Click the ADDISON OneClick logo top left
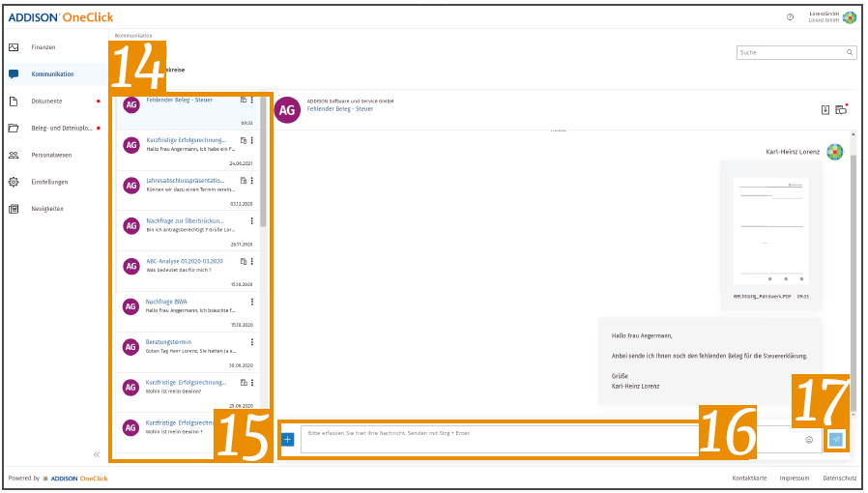This screenshot has height=493, width=868. point(60,17)
